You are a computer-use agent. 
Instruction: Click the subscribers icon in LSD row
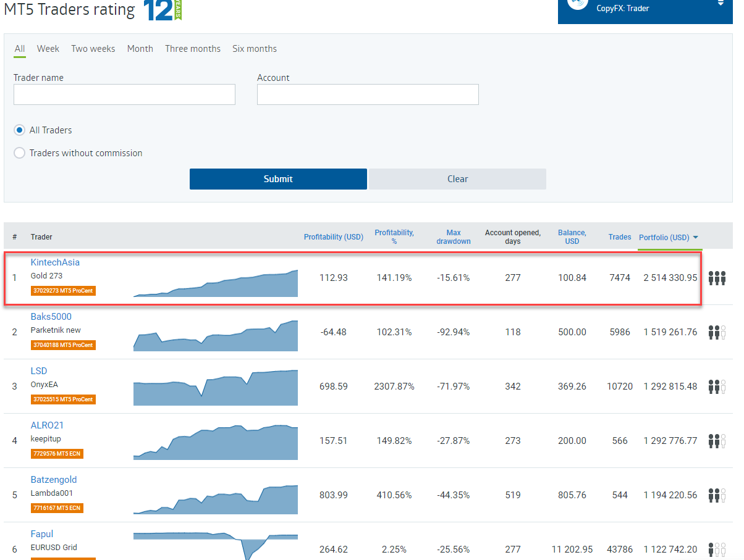pos(716,387)
